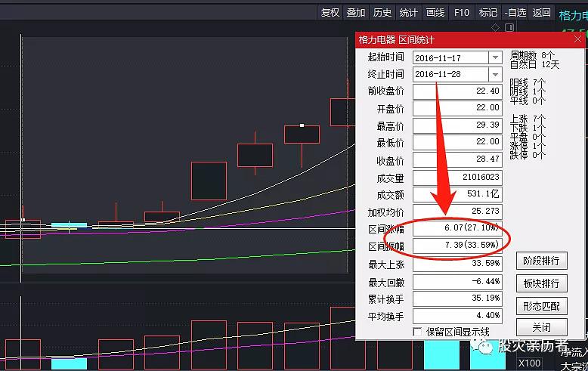588x371 pixels.
Task: Select 叠加 in the top toolbar
Action: click(x=356, y=12)
